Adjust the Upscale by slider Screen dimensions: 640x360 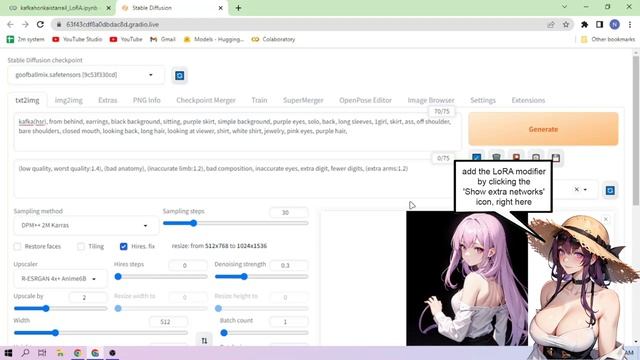[x=60, y=309]
